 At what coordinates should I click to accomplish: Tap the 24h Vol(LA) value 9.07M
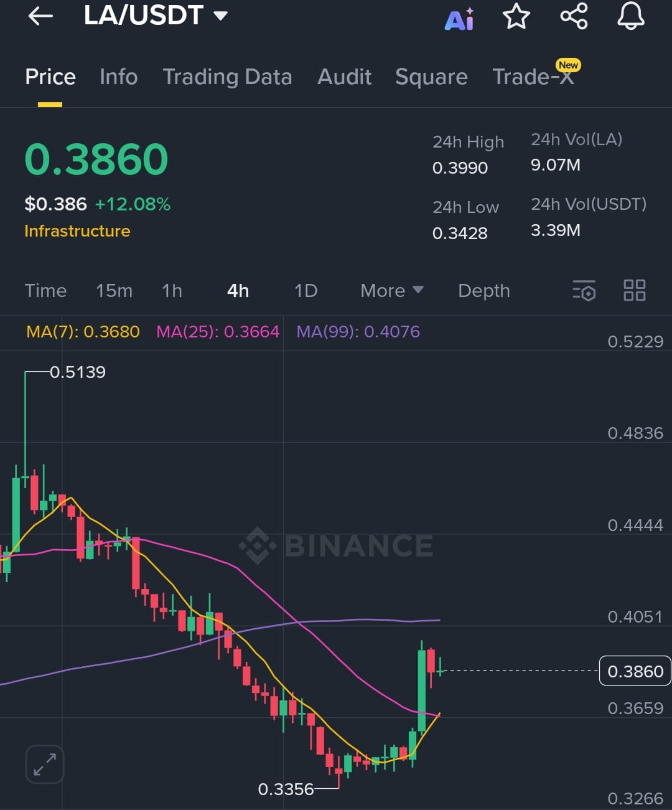pyautogui.click(x=556, y=165)
